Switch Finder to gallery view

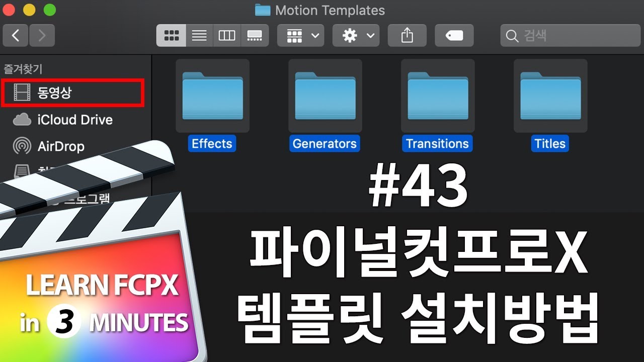pos(255,36)
